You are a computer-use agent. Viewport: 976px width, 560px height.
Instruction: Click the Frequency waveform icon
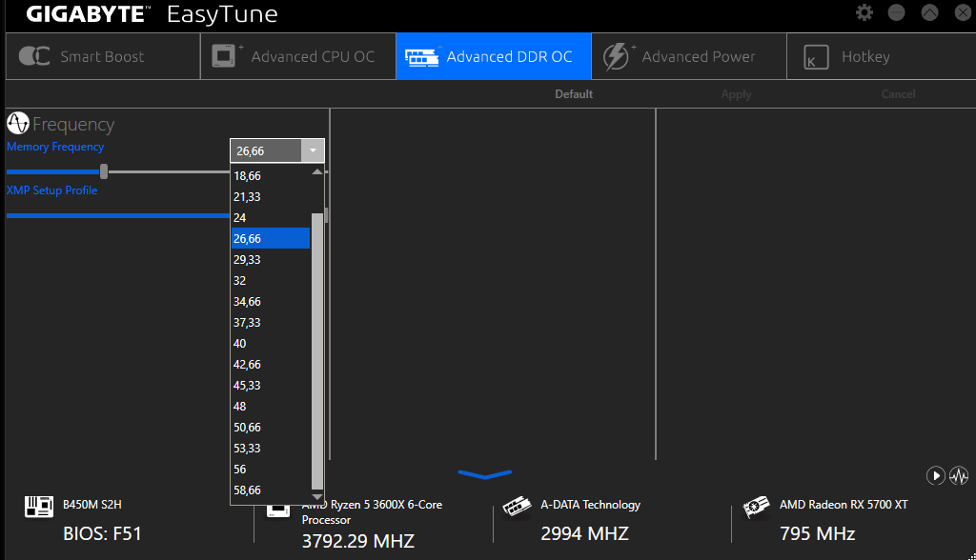18,123
